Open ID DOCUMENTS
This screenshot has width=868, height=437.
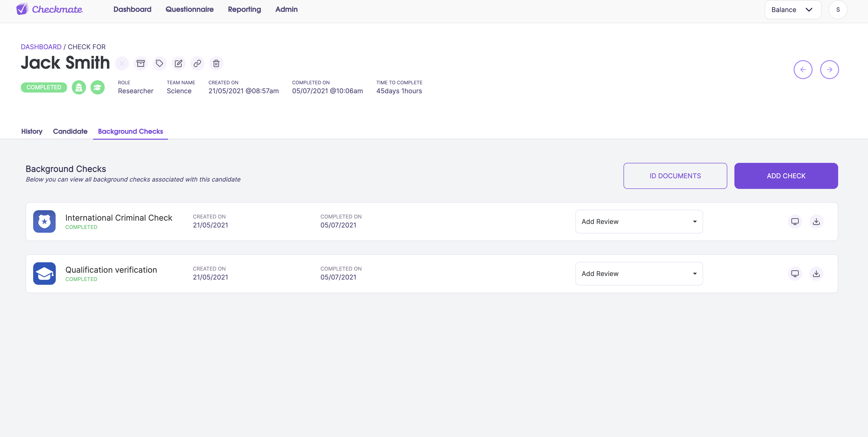pyautogui.click(x=675, y=176)
